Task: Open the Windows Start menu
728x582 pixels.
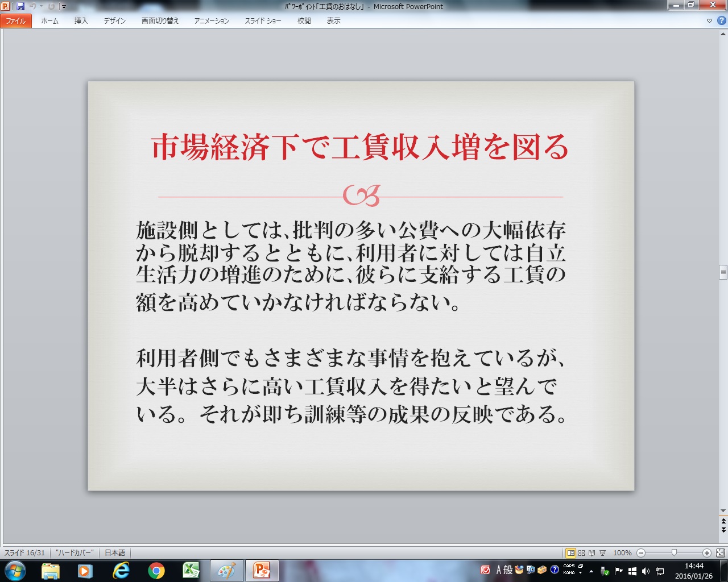Action: 15,571
